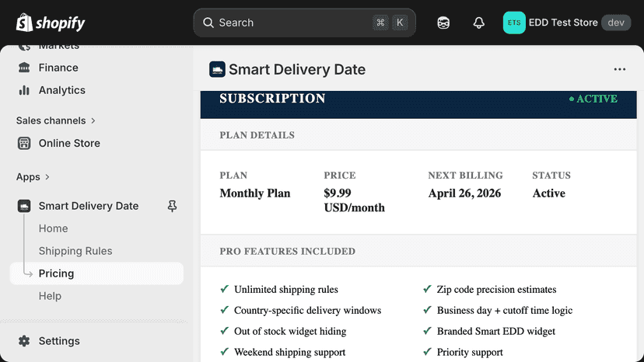Click the Analytics bar chart icon
644x362 pixels.
pyautogui.click(x=24, y=90)
